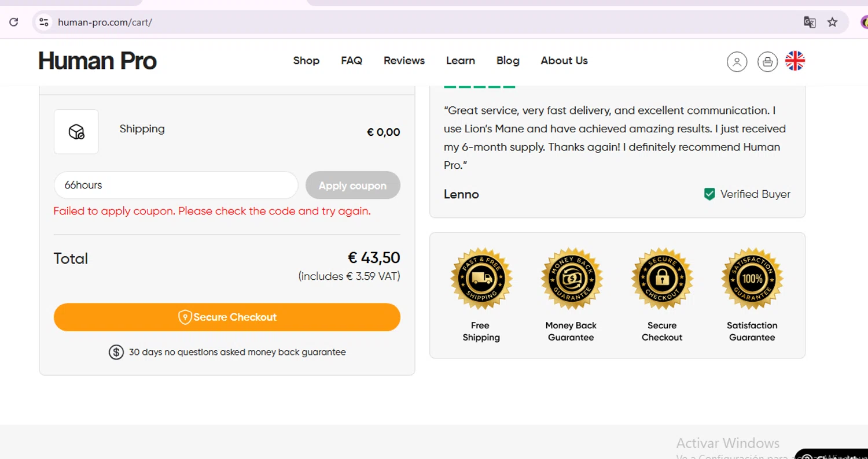Reload the page with the refresh icon
Image resolution: width=868 pixels, height=459 pixels.
pyautogui.click(x=14, y=23)
